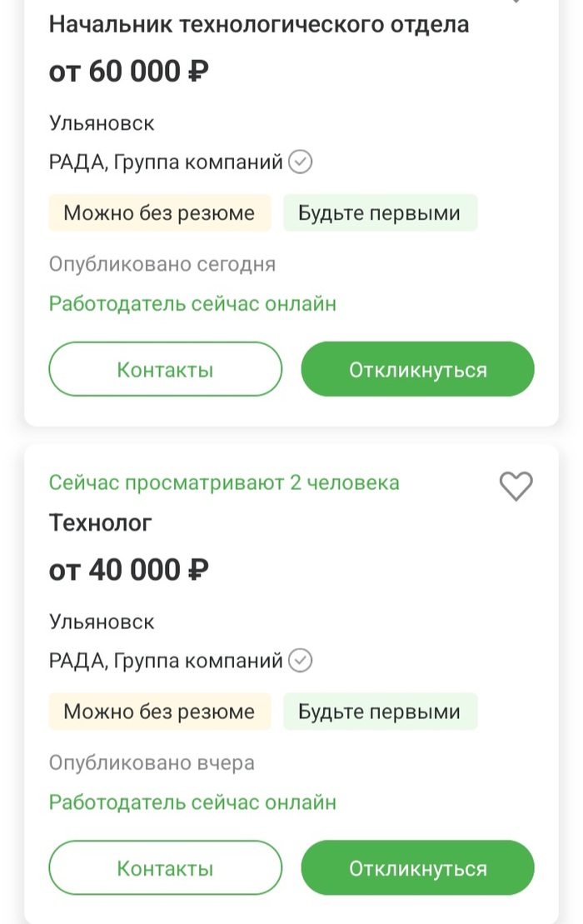Screen dimensions: 583x924
Task: Open the РАДА company link in the 60 000 ₽ card
Action: (166, 162)
